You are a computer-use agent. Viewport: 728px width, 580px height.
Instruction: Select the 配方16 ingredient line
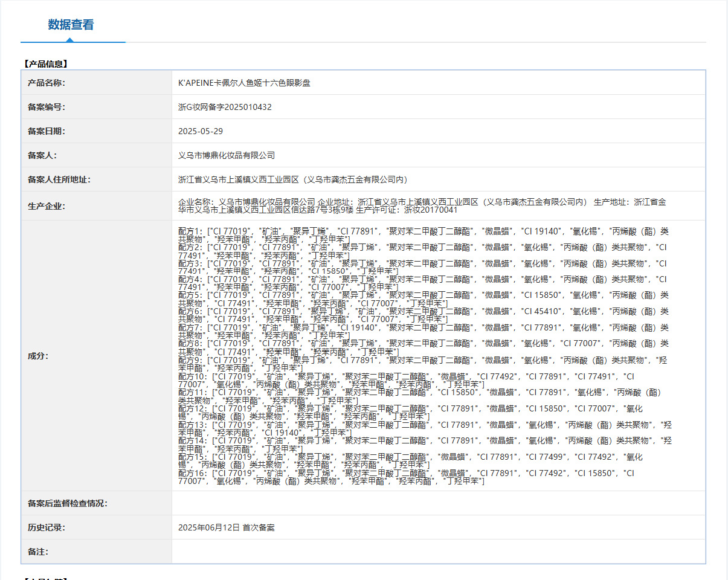(x=407, y=477)
